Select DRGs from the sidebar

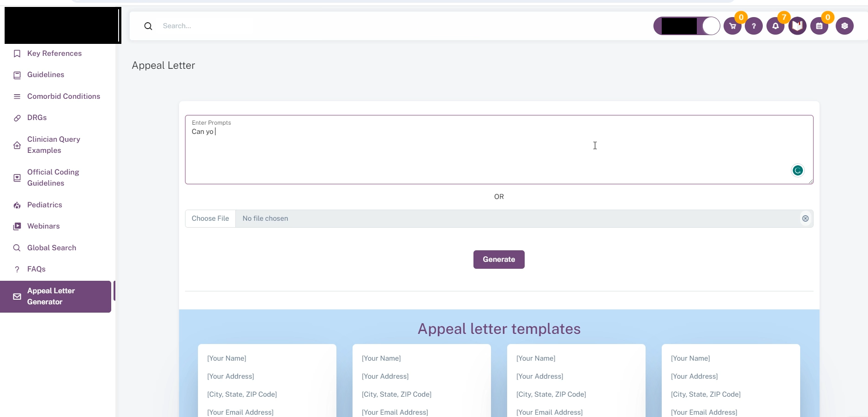[37, 118]
